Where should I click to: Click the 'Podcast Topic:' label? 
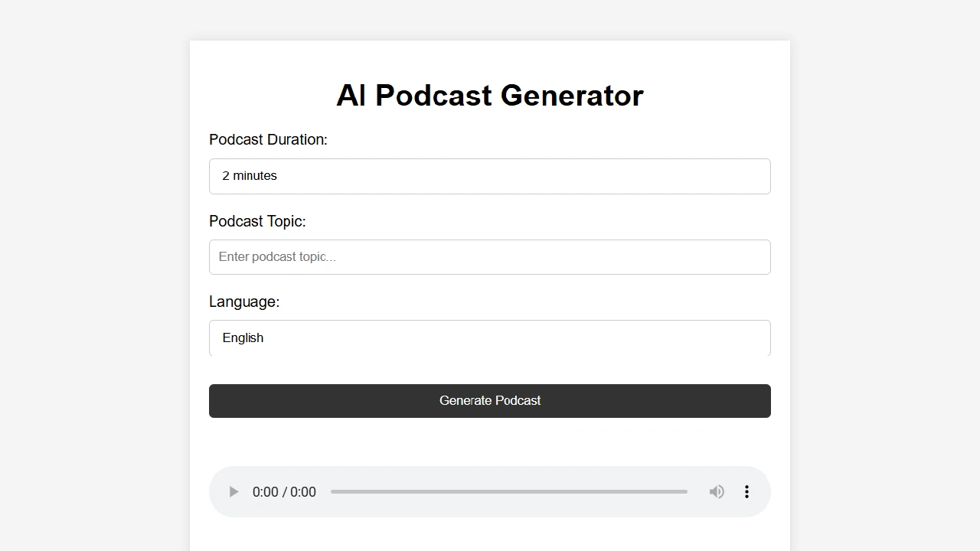click(257, 221)
